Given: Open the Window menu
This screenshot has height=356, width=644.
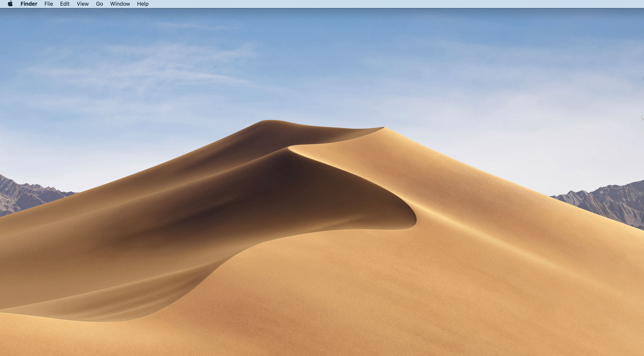Looking at the screenshot, I should pos(120,4).
